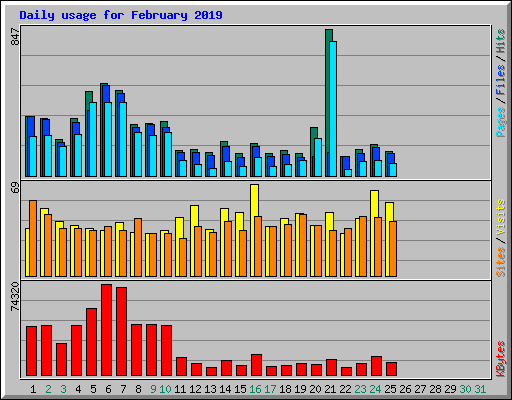Click the x-axis day label 4
This screenshot has width=512, height=400.
point(78,389)
